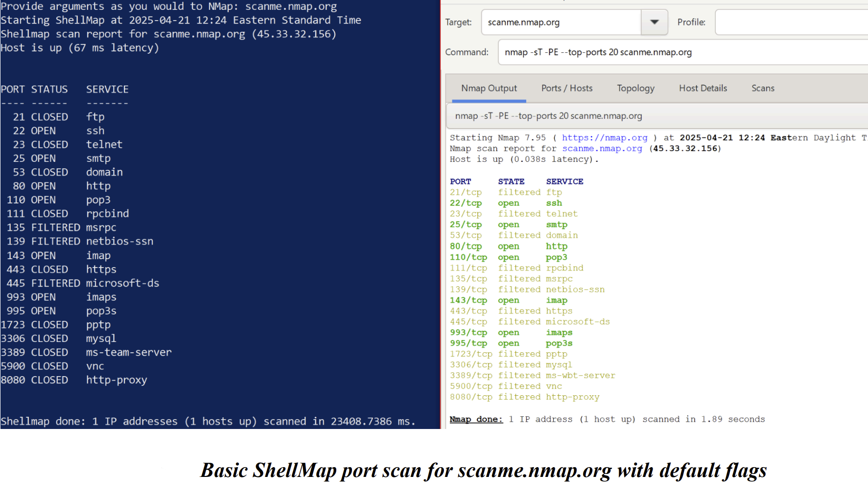Click the figure caption 'Basic ShellMap port scan'
This screenshot has height=496, width=868.
(484, 471)
